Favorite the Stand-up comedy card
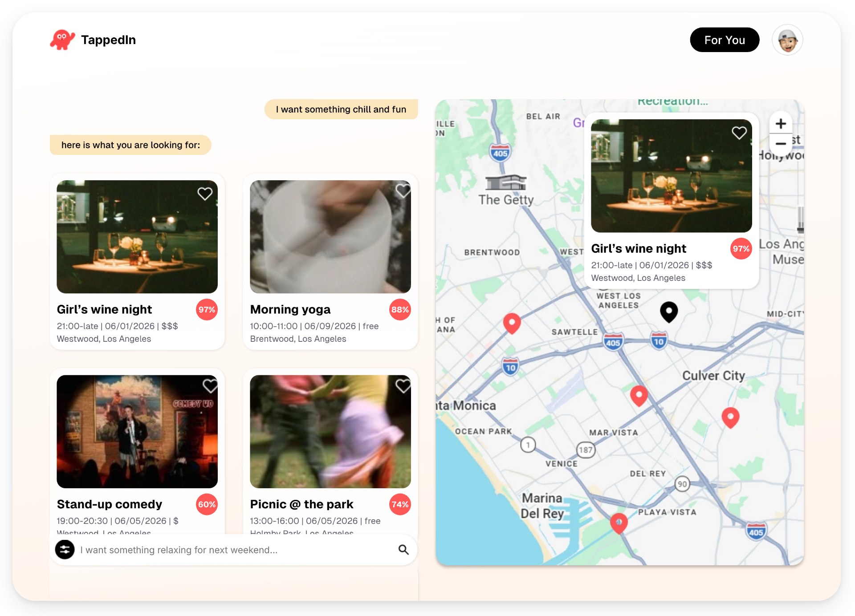This screenshot has width=855, height=616. pyautogui.click(x=210, y=385)
